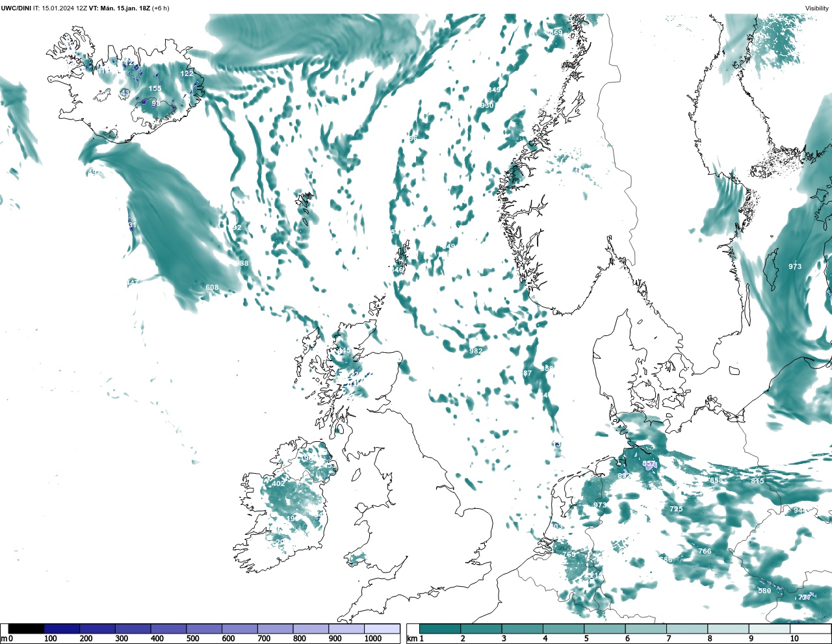This screenshot has width=832, height=644.
Task: Click the '10' label on the km legend
Action: (794, 639)
